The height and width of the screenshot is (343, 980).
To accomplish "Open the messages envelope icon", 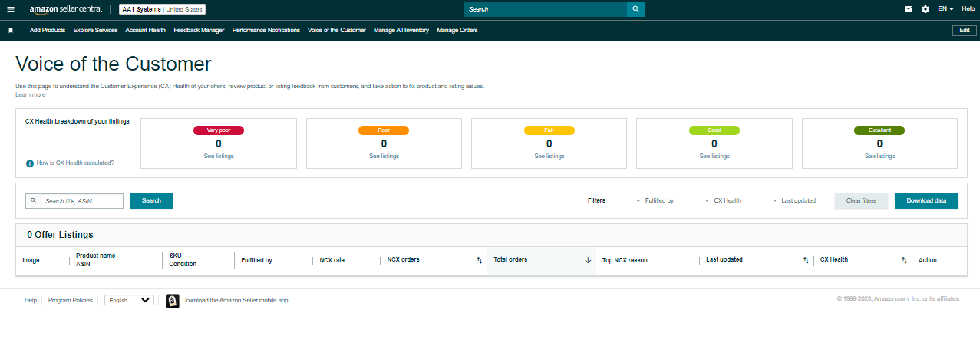I will tap(909, 9).
